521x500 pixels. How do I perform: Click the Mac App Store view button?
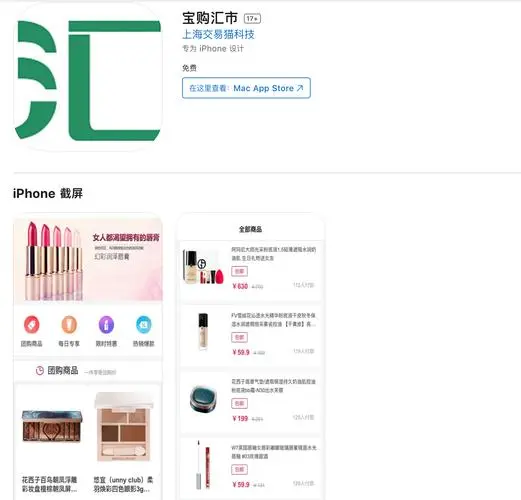[x=246, y=88]
